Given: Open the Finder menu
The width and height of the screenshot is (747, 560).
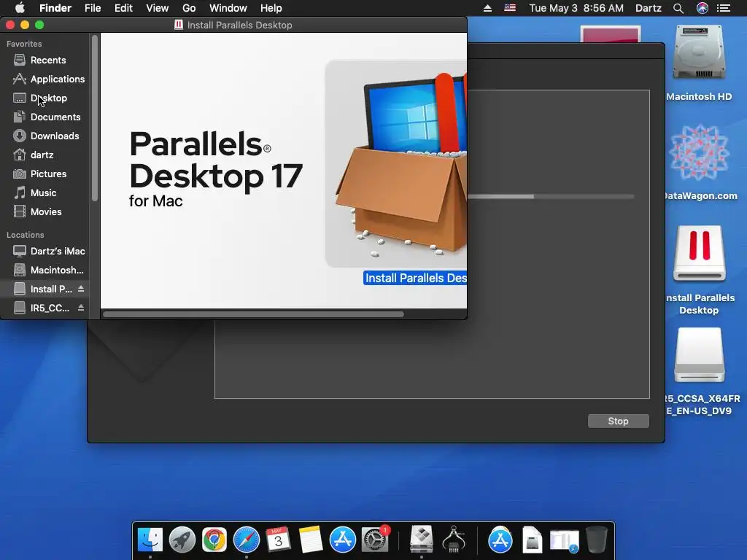Looking at the screenshot, I should coord(55,8).
